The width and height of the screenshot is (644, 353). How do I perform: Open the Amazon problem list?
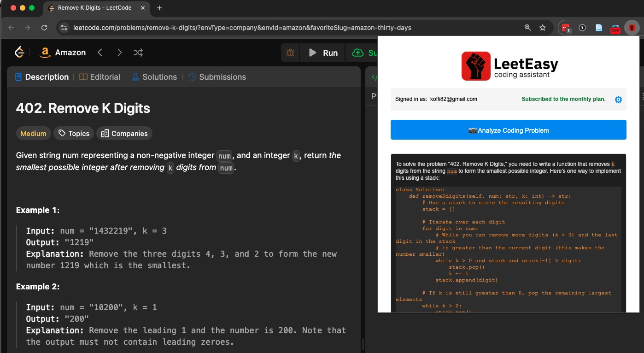63,53
